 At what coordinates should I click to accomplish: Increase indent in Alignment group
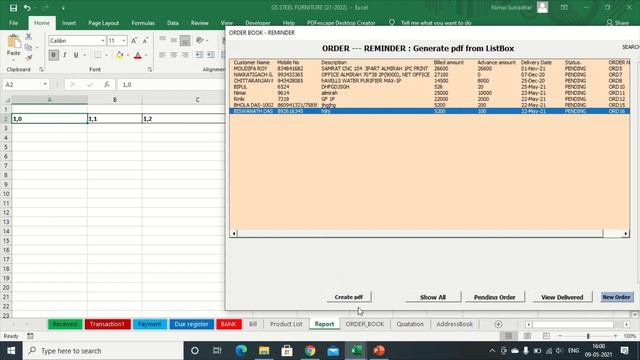coord(211,55)
